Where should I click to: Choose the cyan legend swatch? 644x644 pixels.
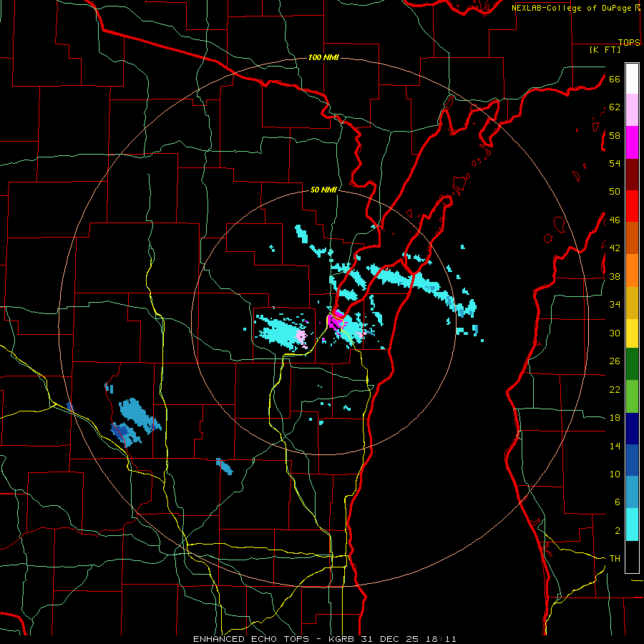632,525
